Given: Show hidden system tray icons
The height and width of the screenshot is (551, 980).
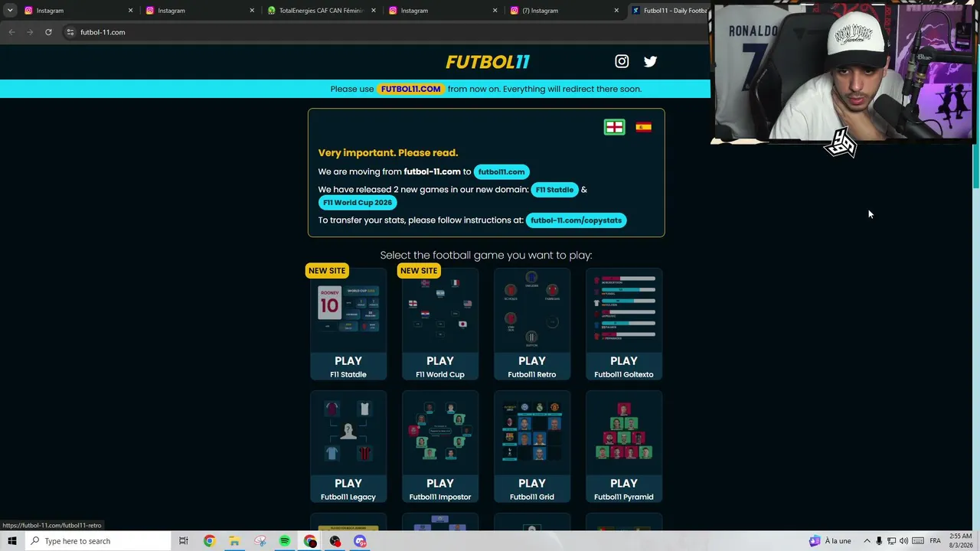Looking at the screenshot, I should tap(866, 541).
